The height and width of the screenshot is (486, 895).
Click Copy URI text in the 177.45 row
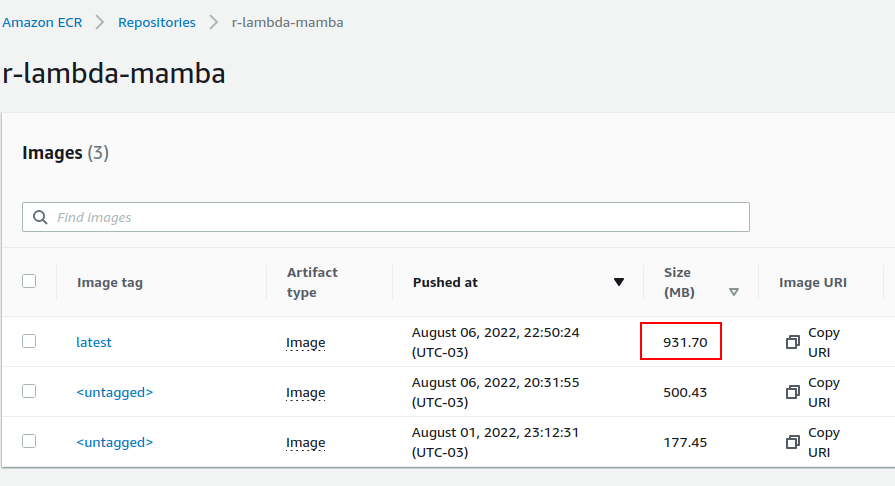click(824, 442)
